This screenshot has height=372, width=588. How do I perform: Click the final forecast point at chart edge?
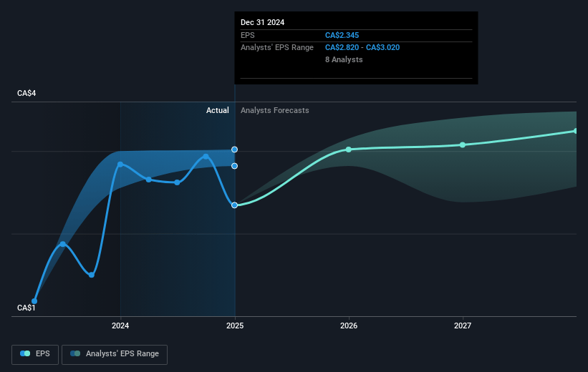point(576,131)
